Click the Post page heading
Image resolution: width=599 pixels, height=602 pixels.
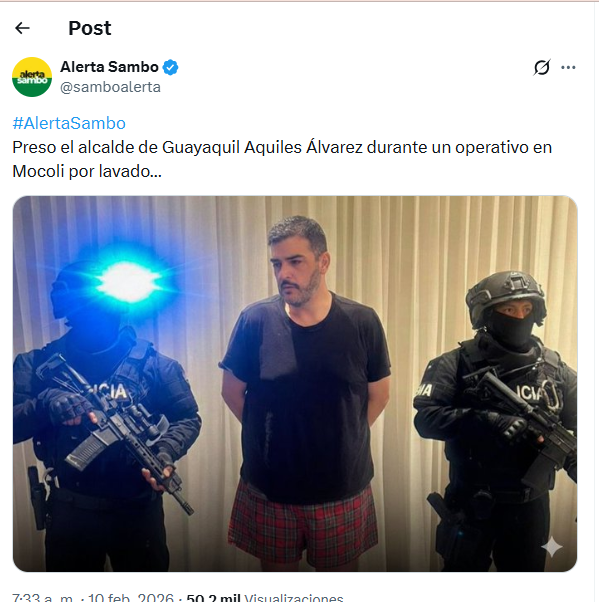(90, 28)
